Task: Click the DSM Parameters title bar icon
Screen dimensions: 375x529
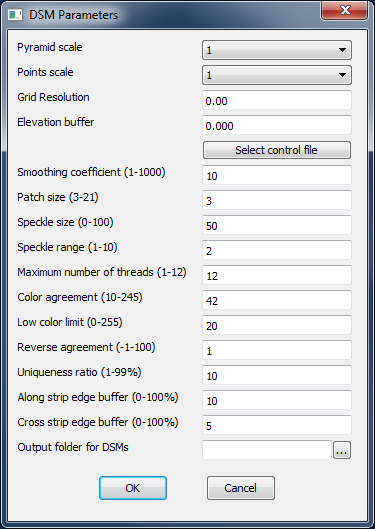Action: tap(15, 15)
